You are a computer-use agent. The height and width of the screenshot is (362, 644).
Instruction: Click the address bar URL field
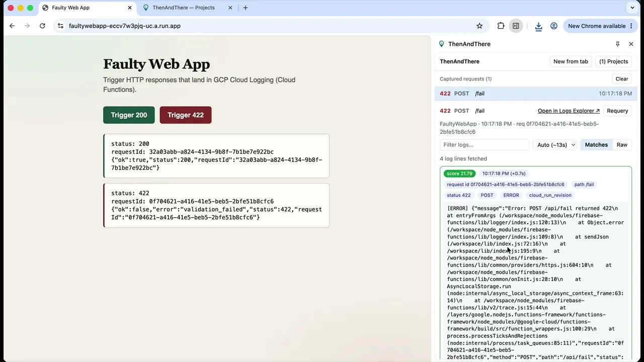[271, 26]
